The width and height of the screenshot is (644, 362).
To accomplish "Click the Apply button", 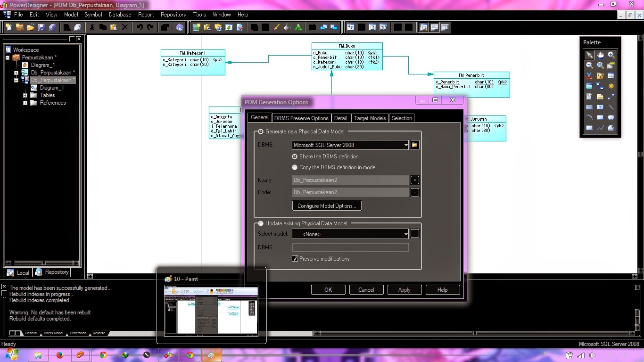I will (x=404, y=289).
